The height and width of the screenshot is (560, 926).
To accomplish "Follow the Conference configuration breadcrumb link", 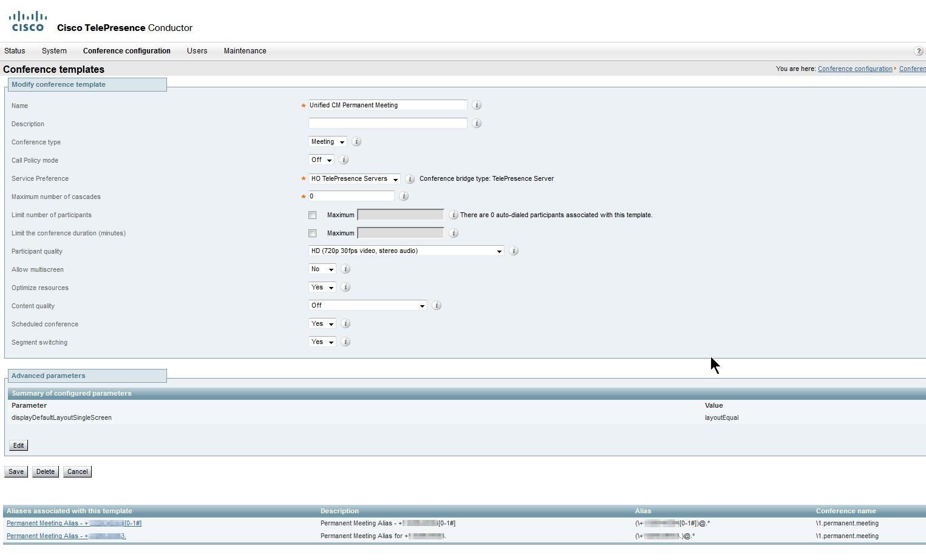I will coord(855,69).
